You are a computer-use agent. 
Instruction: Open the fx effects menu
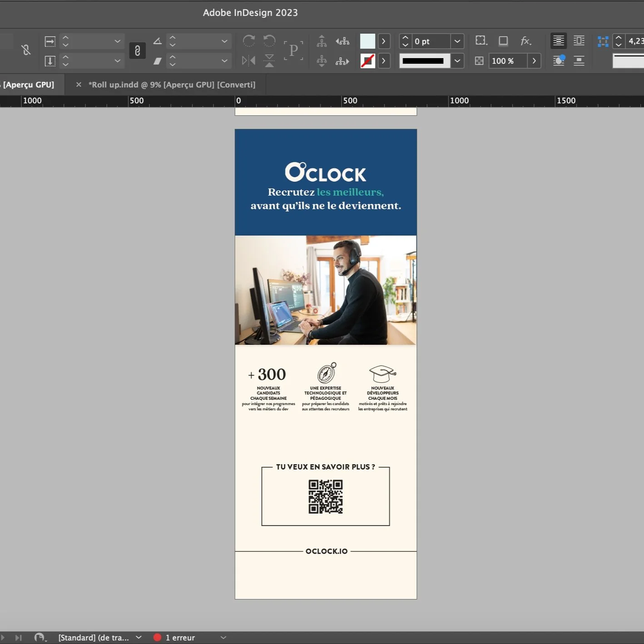[526, 41]
